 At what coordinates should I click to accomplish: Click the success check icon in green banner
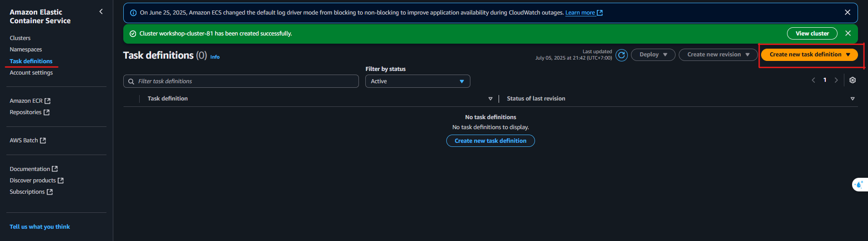point(133,34)
